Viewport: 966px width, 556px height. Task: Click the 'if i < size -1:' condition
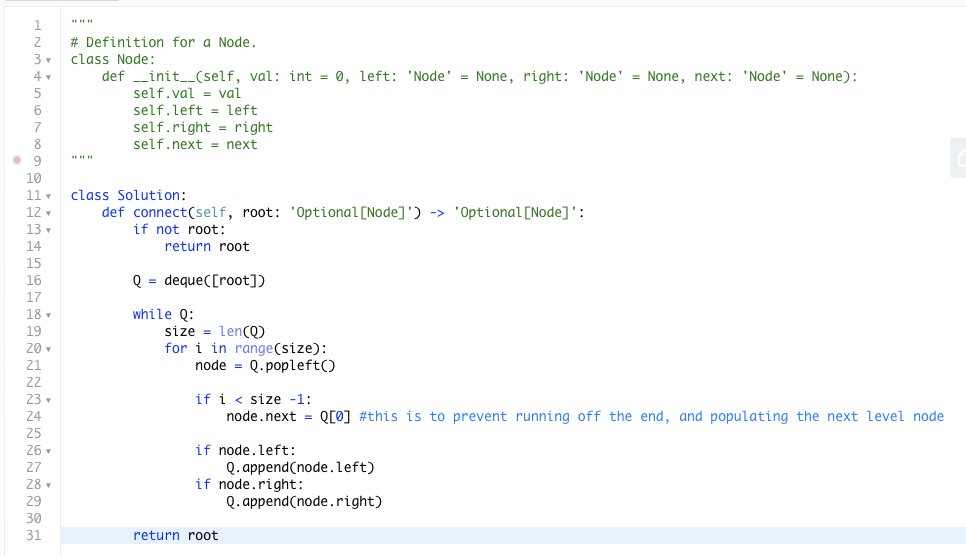point(253,399)
